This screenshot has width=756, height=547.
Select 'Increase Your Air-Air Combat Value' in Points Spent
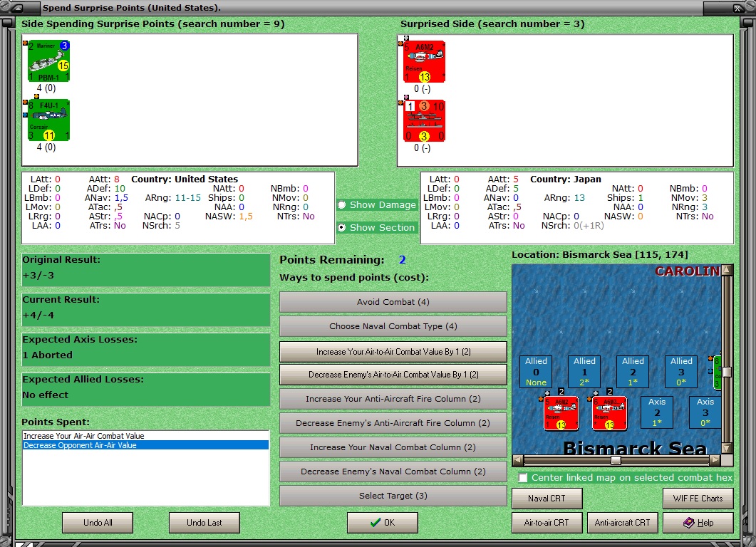145,436
